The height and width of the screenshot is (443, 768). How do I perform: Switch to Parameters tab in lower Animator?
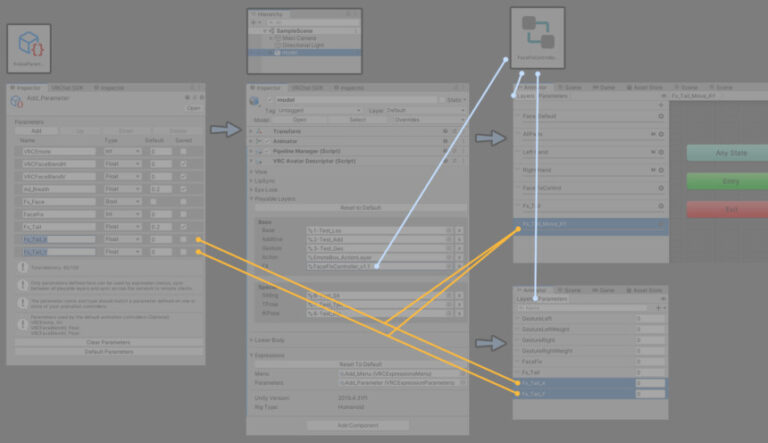click(x=553, y=298)
